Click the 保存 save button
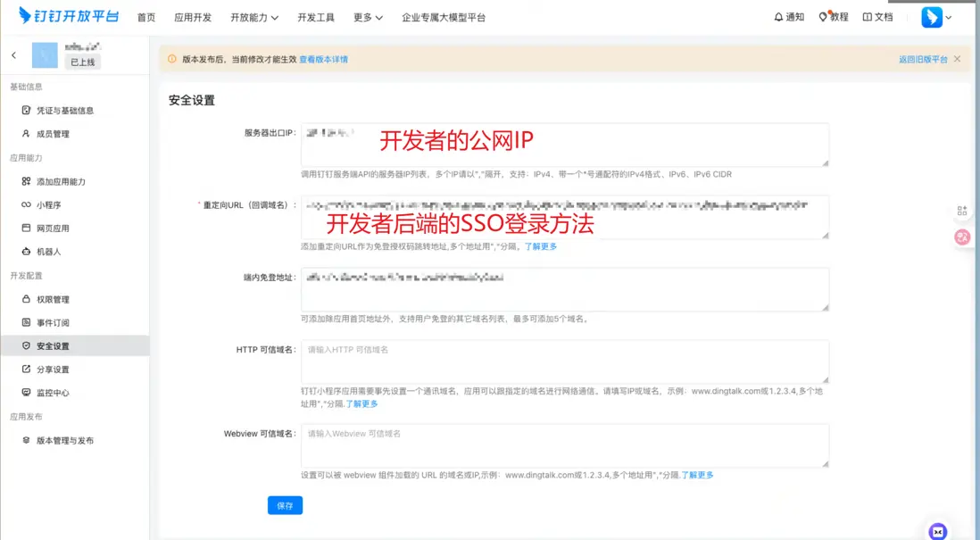This screenshot has width=980, height=540. tap(285, 505)
